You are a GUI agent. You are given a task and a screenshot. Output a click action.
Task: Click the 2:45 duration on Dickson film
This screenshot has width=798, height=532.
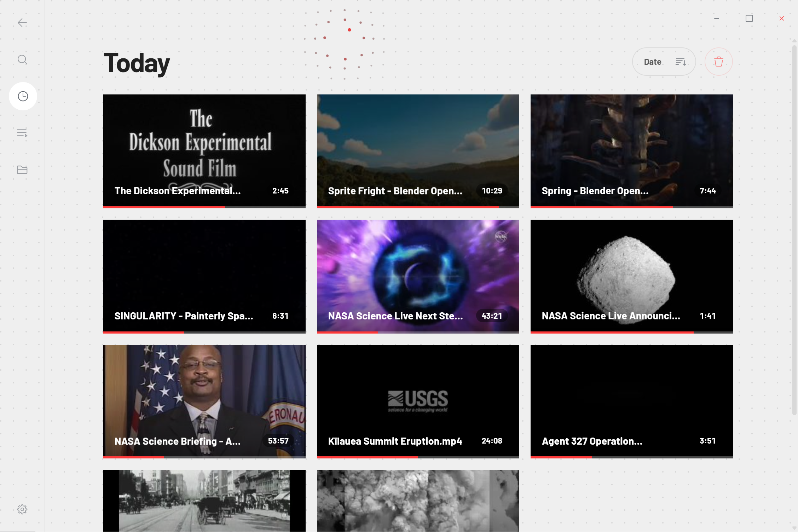coord(281,191)
